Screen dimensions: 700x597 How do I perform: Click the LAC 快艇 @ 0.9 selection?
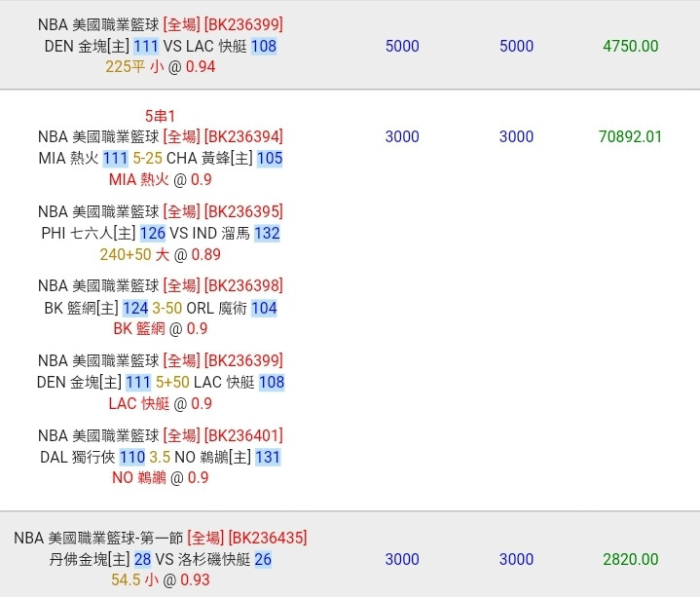[160, 403]
